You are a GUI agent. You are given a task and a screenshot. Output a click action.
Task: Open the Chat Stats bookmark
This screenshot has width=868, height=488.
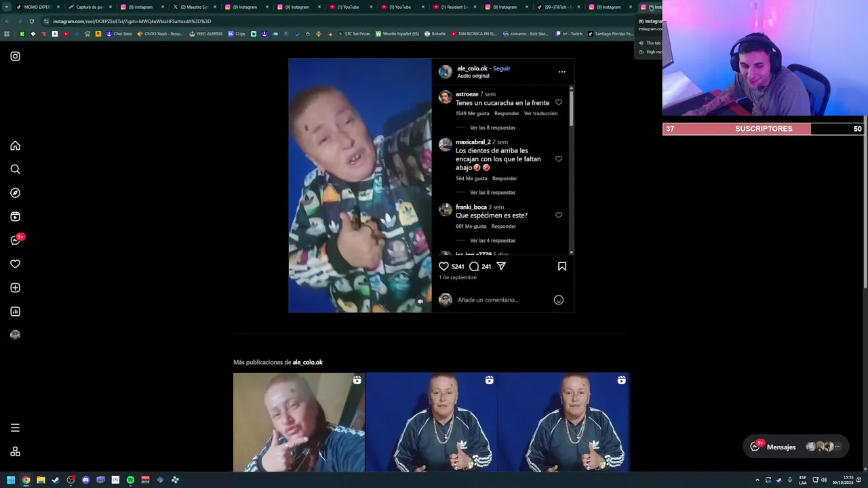click(119, 33)
